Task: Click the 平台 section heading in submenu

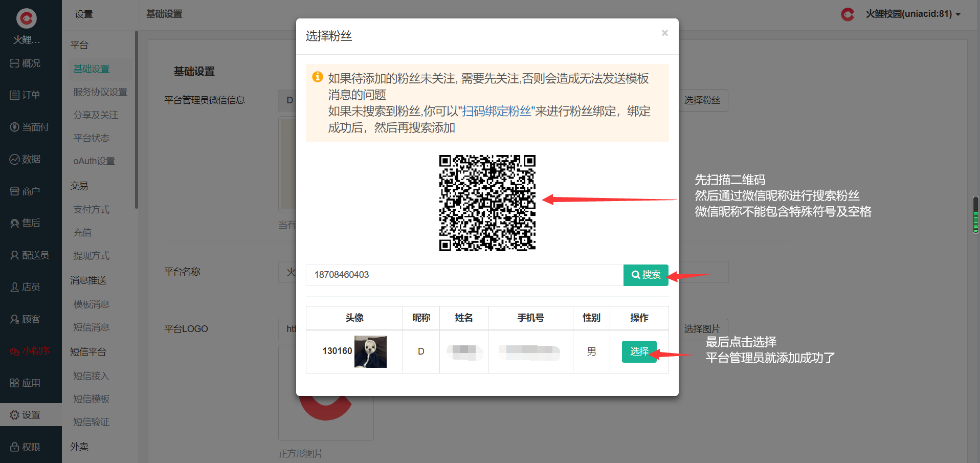Action: (79, 45)
